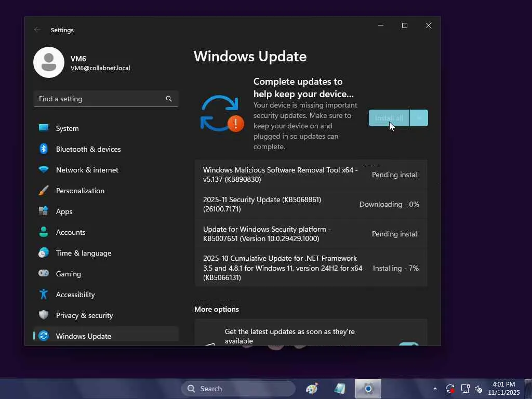Image resolution: width=532 pixels, height=399 pixels.
Task: Click the network display tray icon
Action: click(465, 389)
